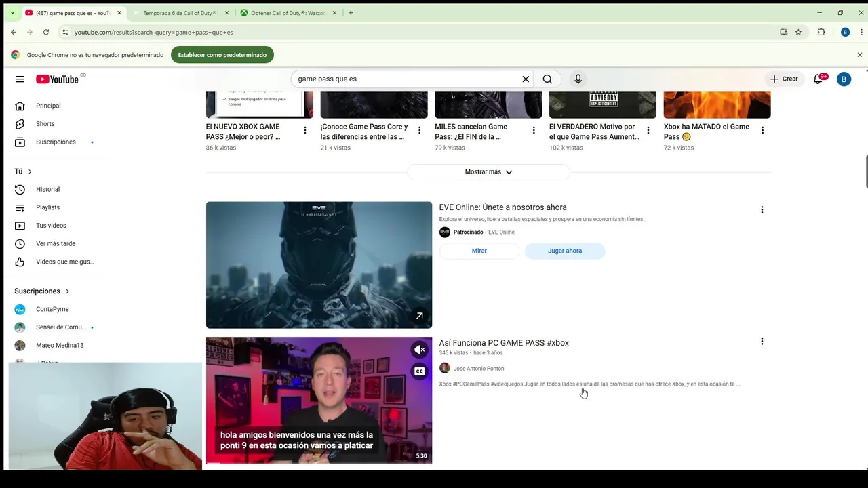Open the Chrome profile avatar in toolbar

(x=845, y=32)
